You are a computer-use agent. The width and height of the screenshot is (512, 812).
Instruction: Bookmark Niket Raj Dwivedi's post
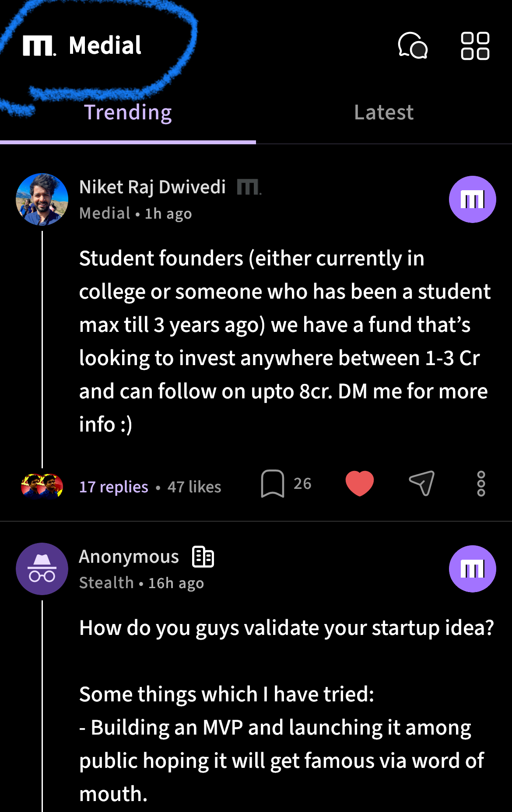tap(273, 484)
